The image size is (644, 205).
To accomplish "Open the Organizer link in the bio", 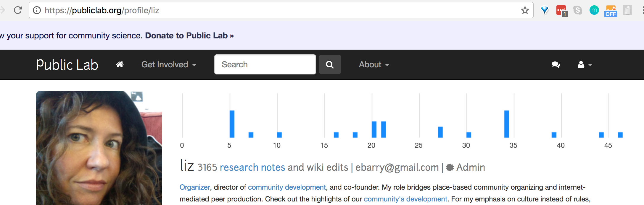I will [195, 187].
